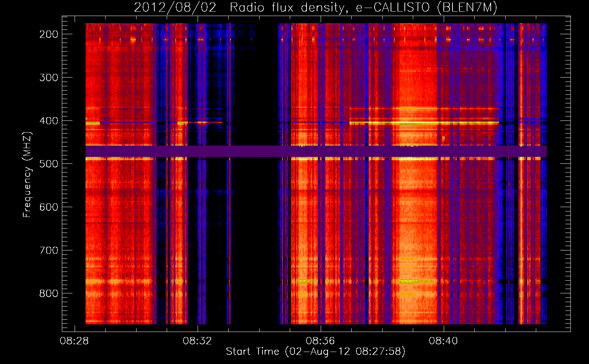Click the 500 frequency axis label

pos(49,164)
